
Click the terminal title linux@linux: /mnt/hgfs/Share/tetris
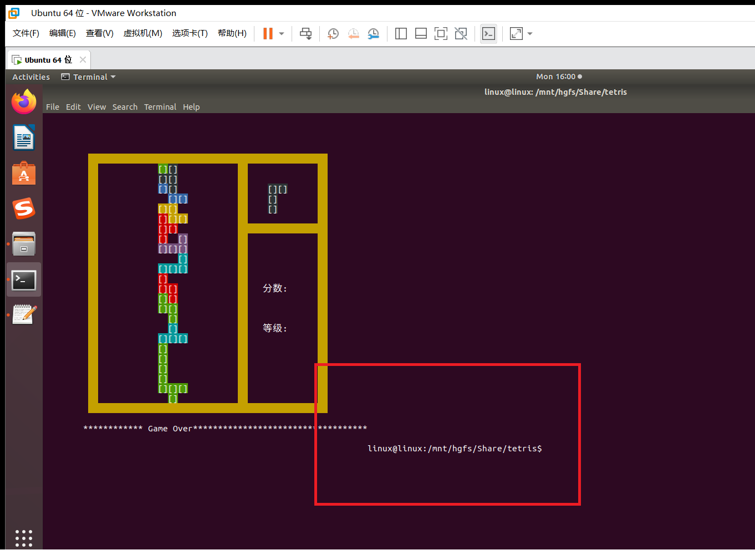pos(555,92)
